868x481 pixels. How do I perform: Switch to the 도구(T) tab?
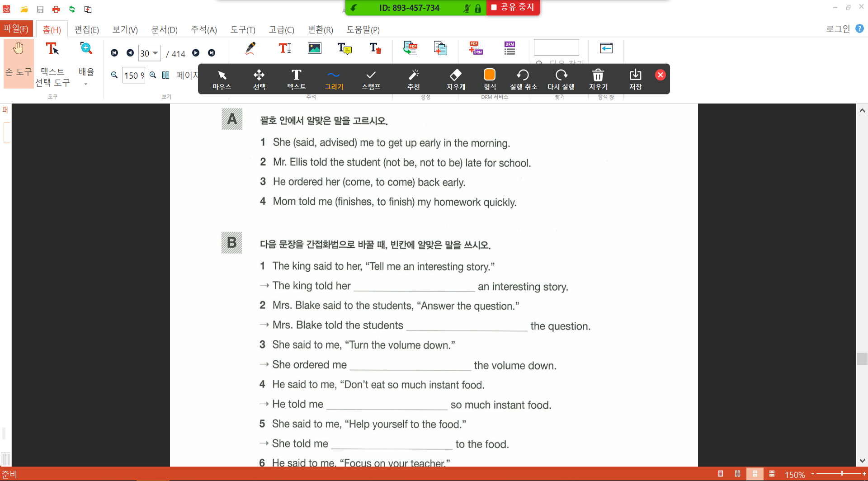243,29
